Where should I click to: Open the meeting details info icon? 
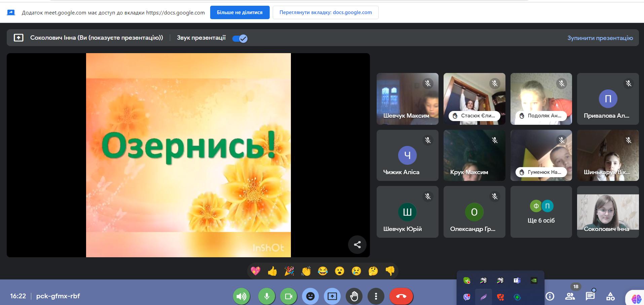(x=550, y=296)
